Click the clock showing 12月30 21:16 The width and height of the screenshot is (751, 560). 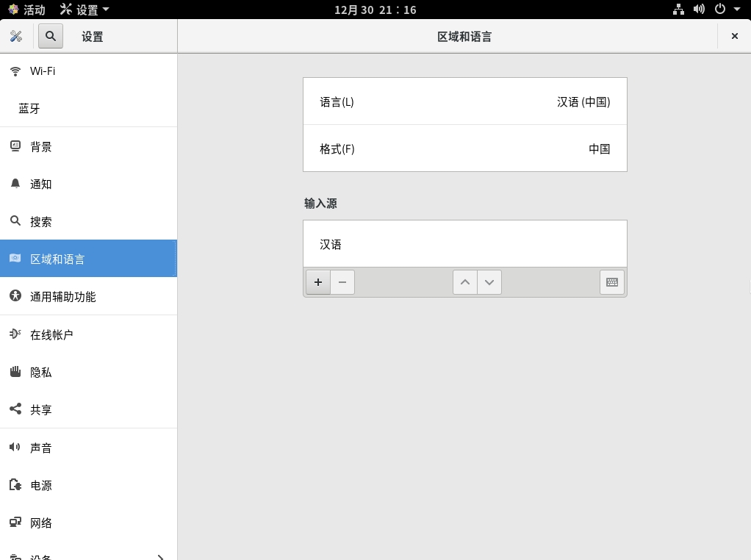point(375,10)
